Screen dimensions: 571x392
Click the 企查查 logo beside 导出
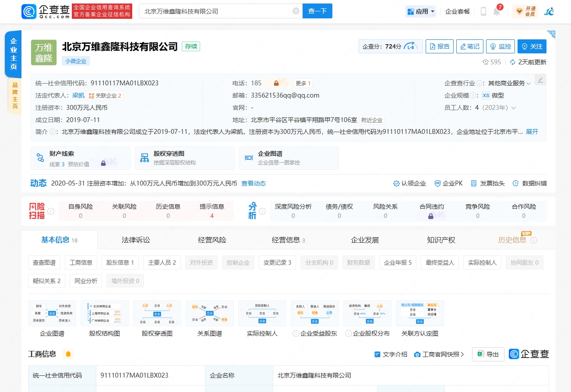[x=529, y=354]
